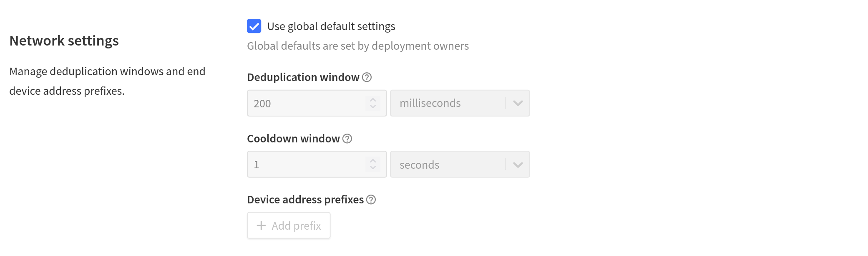The height and width of the screenshot is (256, 868).
Task: Increment the Deduplication window value using the stepper
Action: point(372,99)
